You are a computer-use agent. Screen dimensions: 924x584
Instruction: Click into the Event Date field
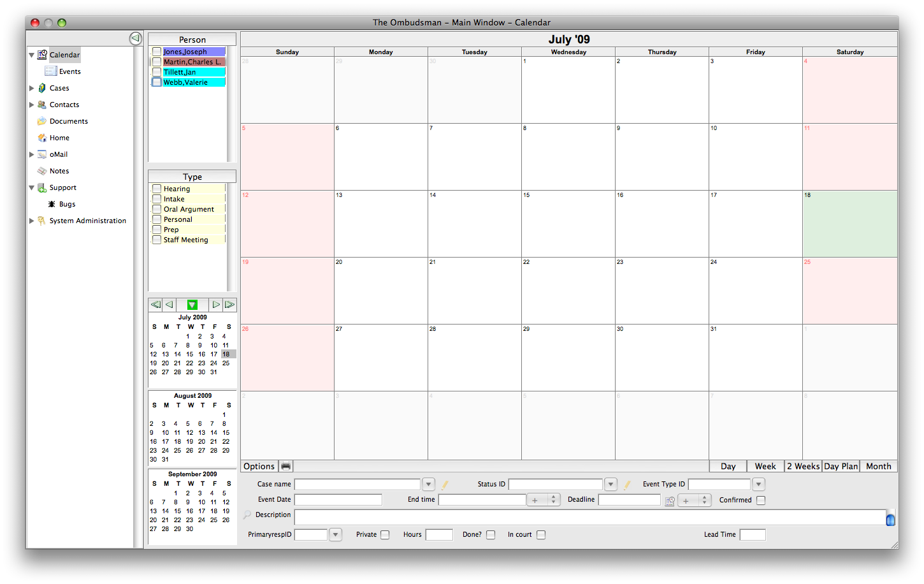(338, 500)
